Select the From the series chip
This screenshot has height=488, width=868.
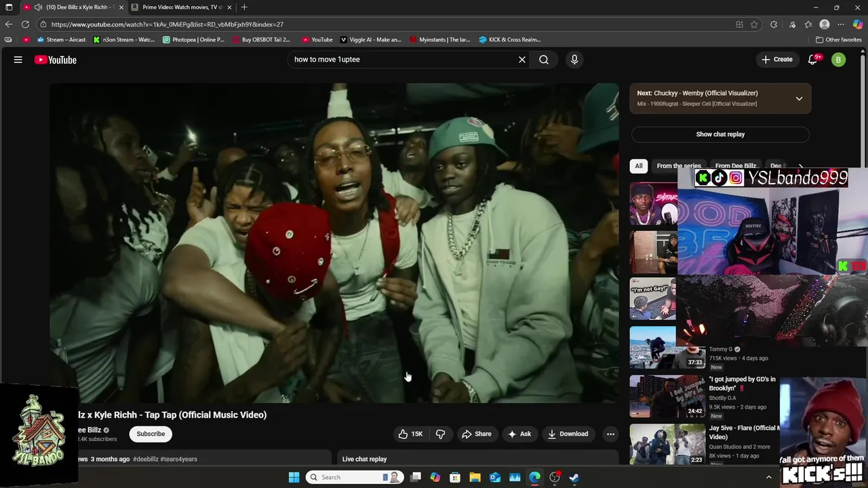coord(679,166)
